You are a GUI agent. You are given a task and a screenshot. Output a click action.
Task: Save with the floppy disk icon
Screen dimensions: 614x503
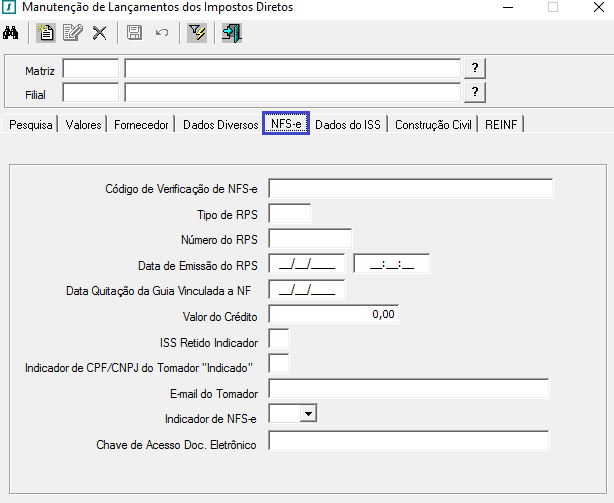pos(134,33)
